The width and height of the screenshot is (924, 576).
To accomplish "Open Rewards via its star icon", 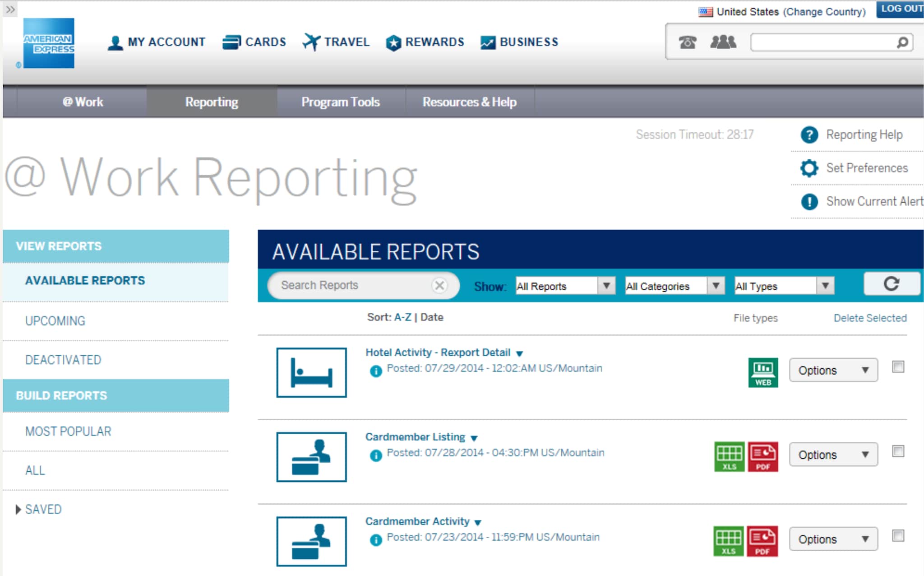I will [x=393, y=42].
